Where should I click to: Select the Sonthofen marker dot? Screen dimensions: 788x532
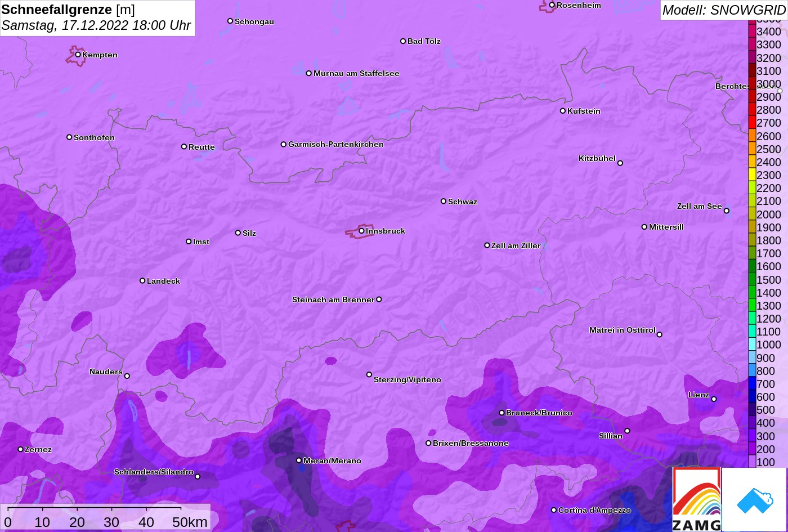pos(69,137)
